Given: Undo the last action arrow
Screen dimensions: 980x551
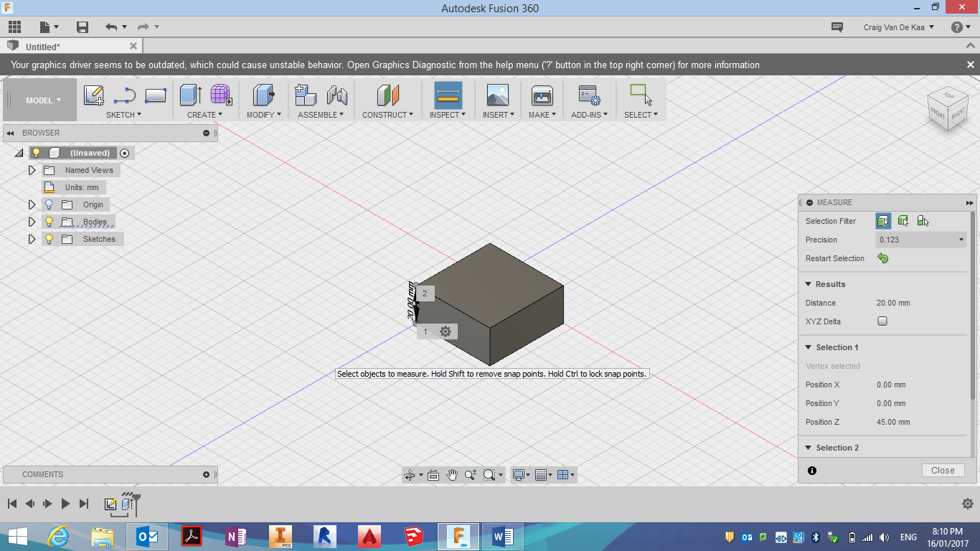Looking at the screenshot, I should 110,27.
